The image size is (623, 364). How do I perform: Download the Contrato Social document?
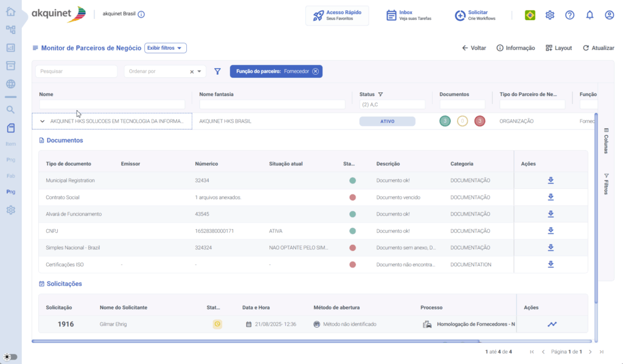pyautogui.click(x=551, y=197)
